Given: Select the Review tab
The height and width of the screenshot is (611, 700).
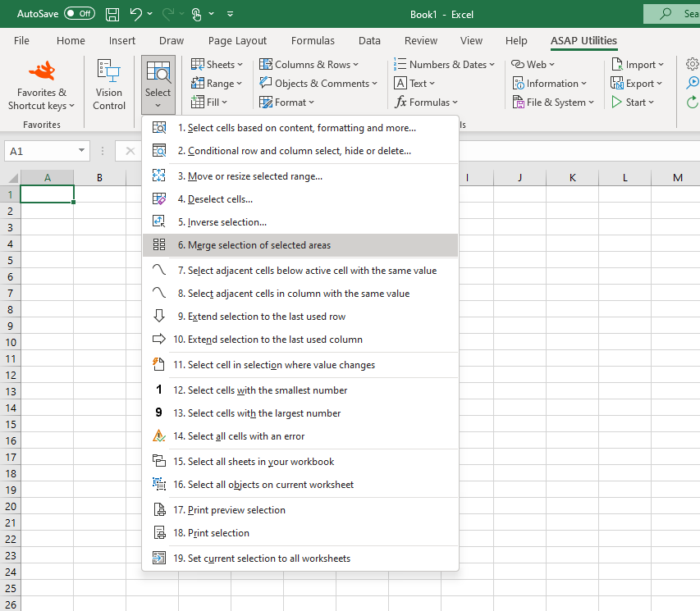Looking at the screenshot, I should [420, 41].
